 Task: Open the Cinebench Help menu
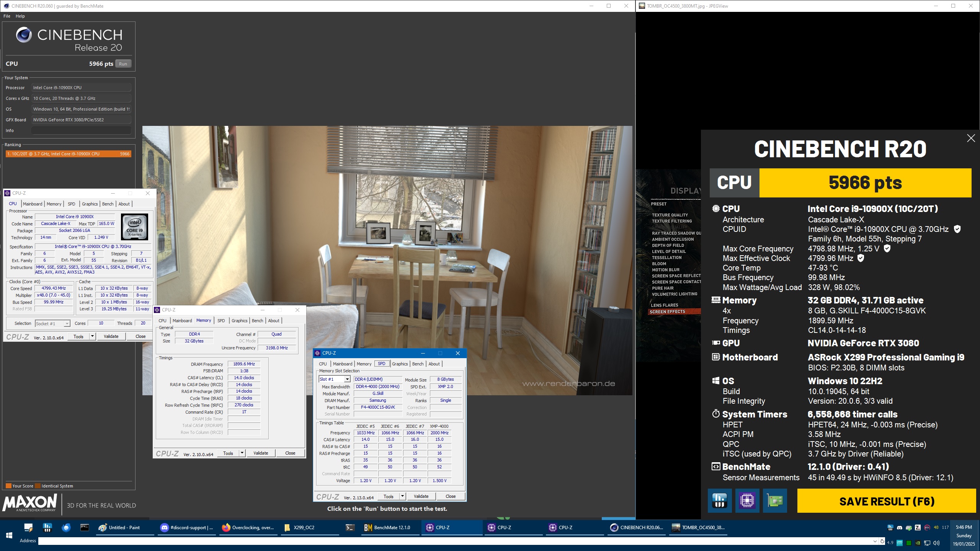click(20, 16)
